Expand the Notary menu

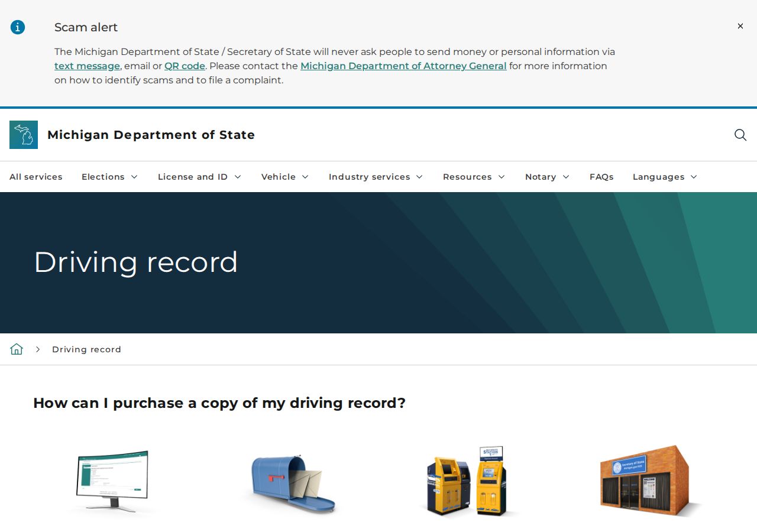click(x=548, y=177)
